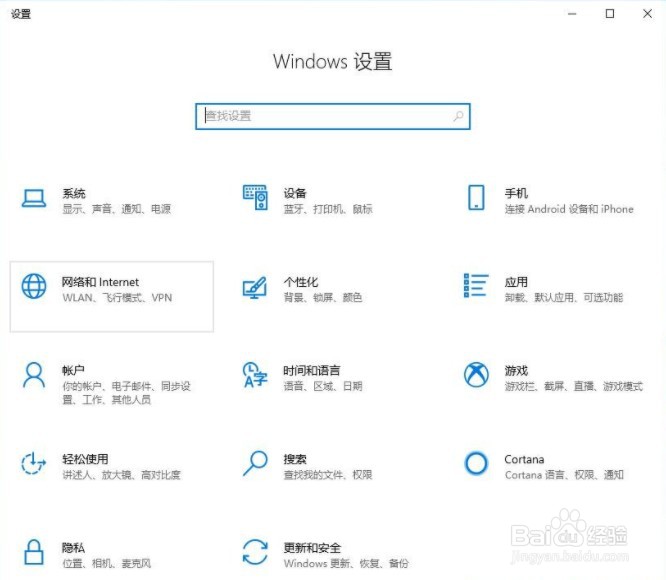The image size is (666, 580).
Task: Select the 设备 heading
Action: point(295,194)
